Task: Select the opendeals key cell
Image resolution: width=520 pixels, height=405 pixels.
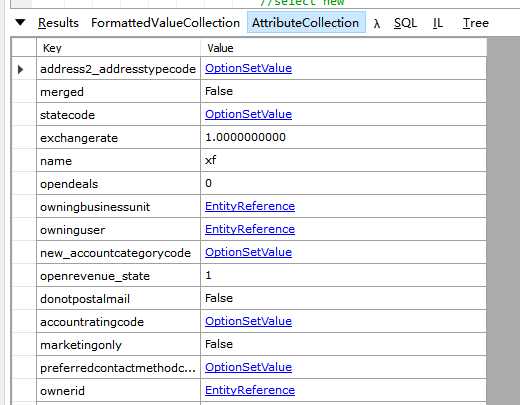Action: 118,183
